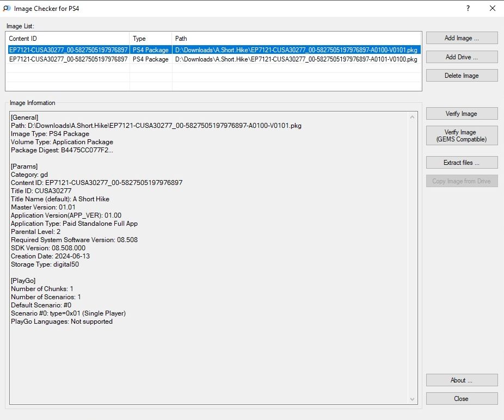Click scroll down arrow in Image Information

pos(412,399)
